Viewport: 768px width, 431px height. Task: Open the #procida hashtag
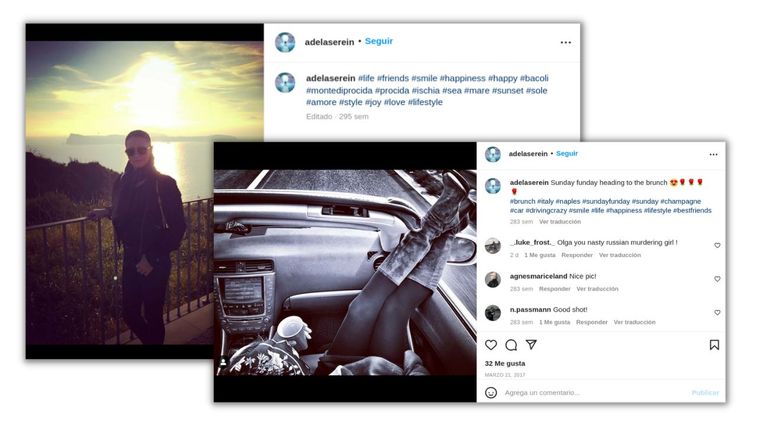point(392,91)
